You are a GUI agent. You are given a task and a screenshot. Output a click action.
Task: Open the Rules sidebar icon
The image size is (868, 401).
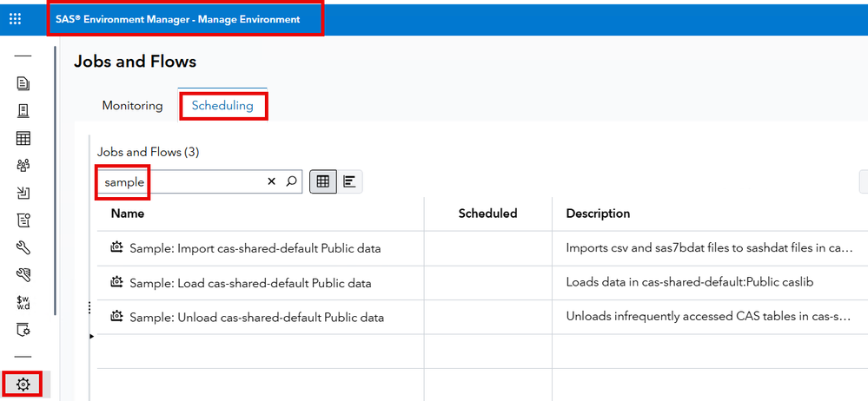coord(23,220)
